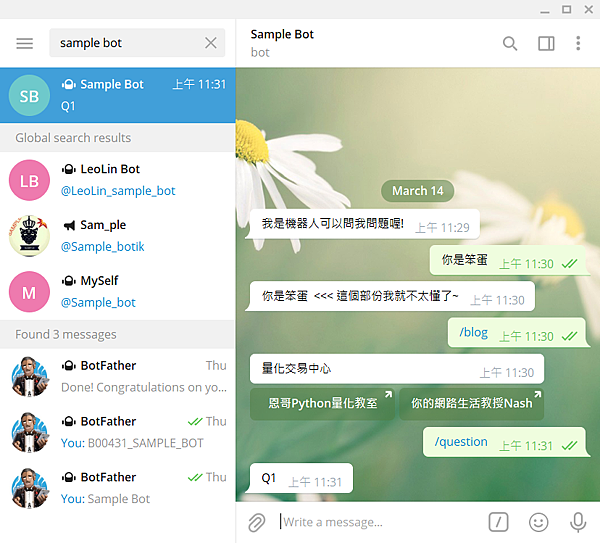
Task: Open the Sam_ple channel search result
Action: [117, 236]
